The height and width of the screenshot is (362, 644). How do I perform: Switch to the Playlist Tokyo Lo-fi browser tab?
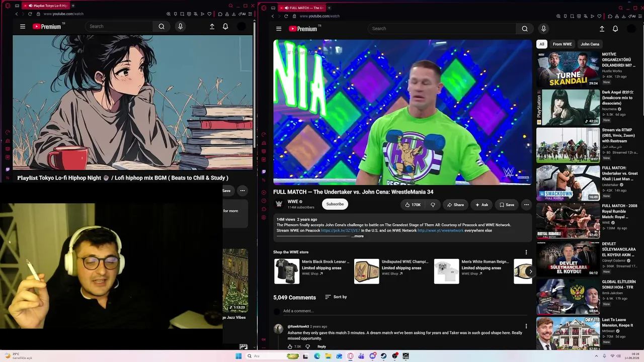pos(47,6)
